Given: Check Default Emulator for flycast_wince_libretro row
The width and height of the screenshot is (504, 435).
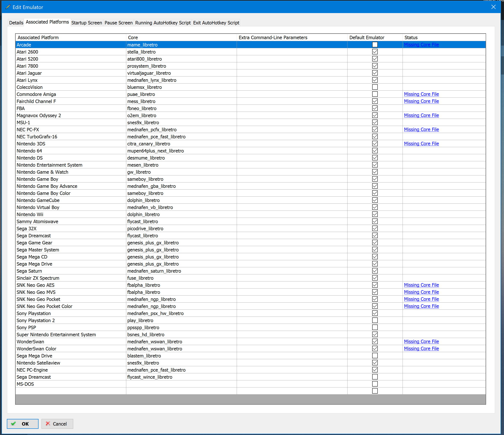Looking at the screenshot, I should tap(375, 377).
